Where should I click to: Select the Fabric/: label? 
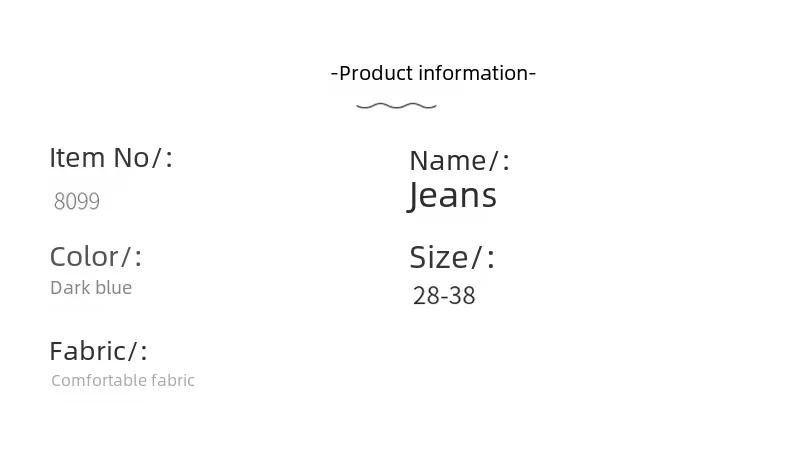point(98,351)
